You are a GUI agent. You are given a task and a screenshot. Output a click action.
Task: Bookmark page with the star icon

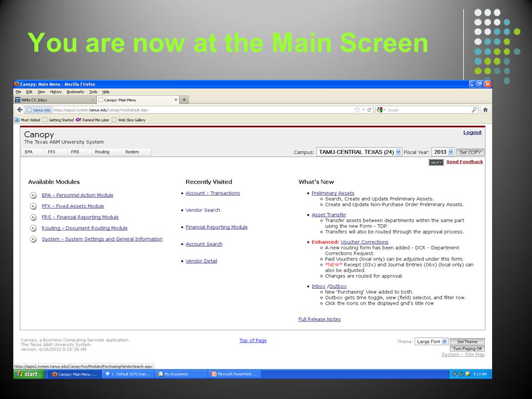[357, 110]
